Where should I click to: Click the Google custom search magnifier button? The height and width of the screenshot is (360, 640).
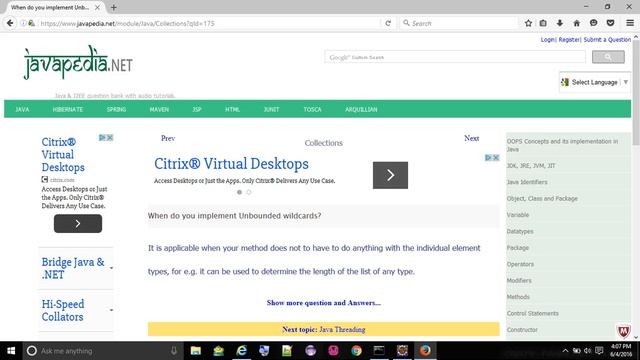[x=608, y=57]
